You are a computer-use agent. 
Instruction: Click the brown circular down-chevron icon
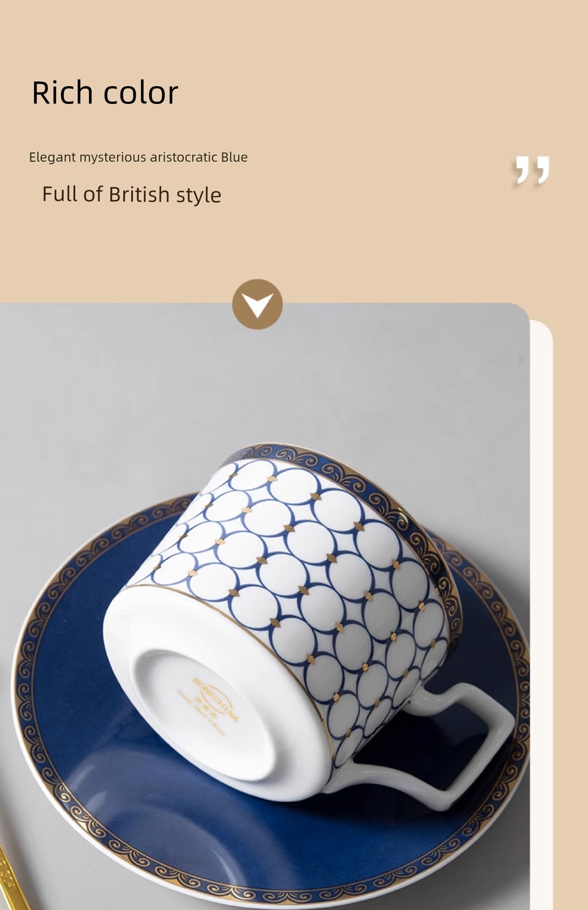click(257, 304)
